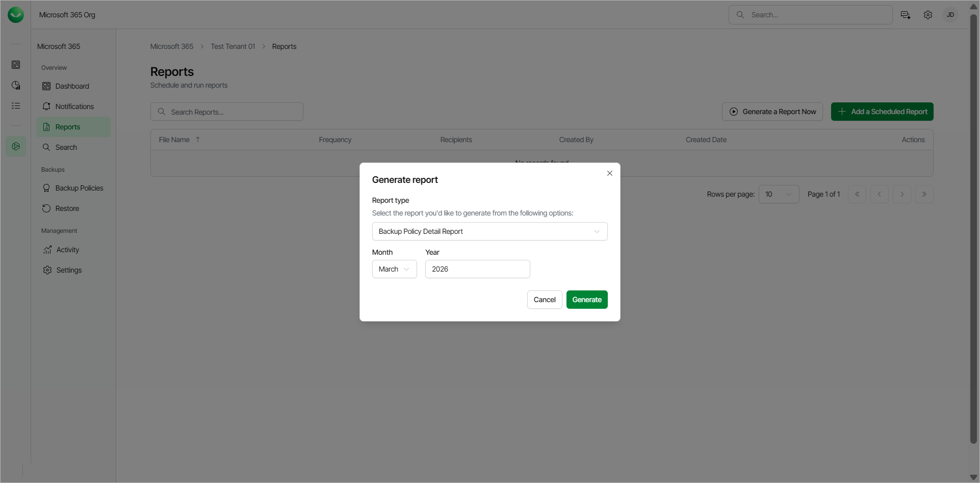This screenshot has width=980, height=483.
Task: Open the settings gear in top bar
Action: (x=927, y=15)
